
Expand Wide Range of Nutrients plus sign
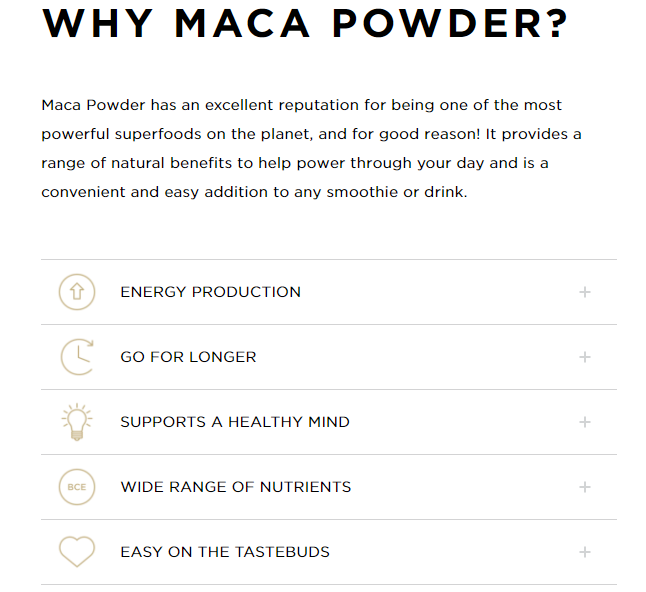click(x=585, y=487)
